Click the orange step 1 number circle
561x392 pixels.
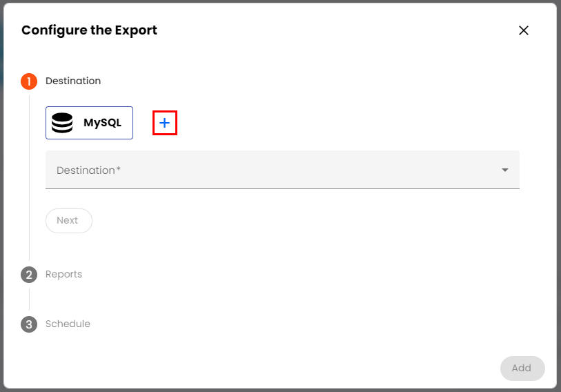point(29,81)
